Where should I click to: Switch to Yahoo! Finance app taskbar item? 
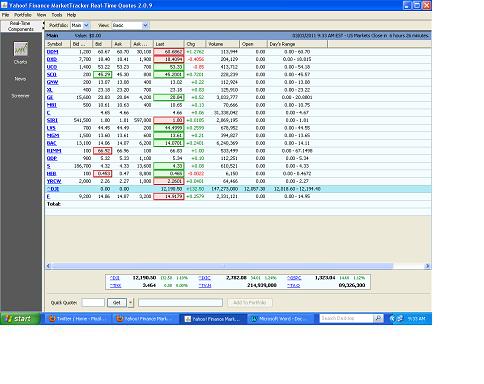pos(213,319)
